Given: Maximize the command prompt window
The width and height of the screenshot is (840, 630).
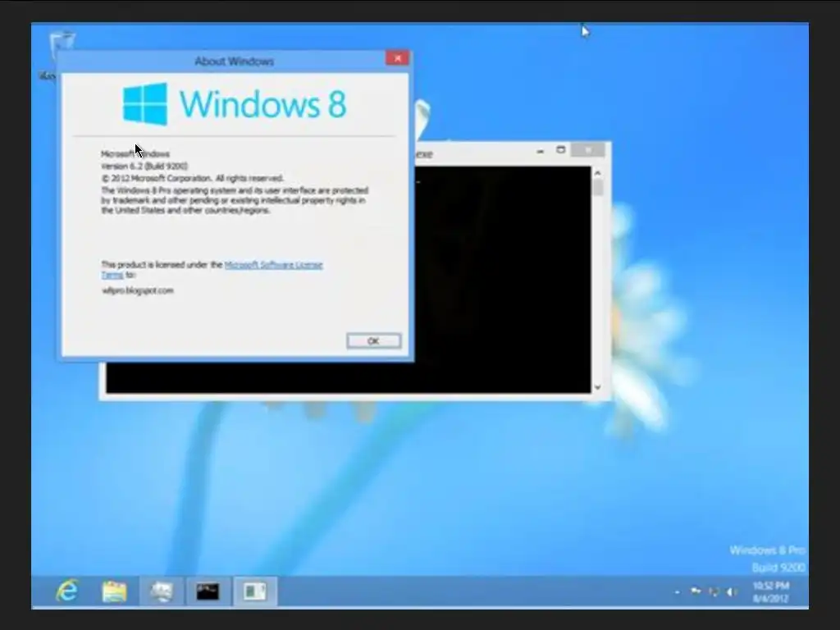Looking at the screenshot, I should 560,151.
